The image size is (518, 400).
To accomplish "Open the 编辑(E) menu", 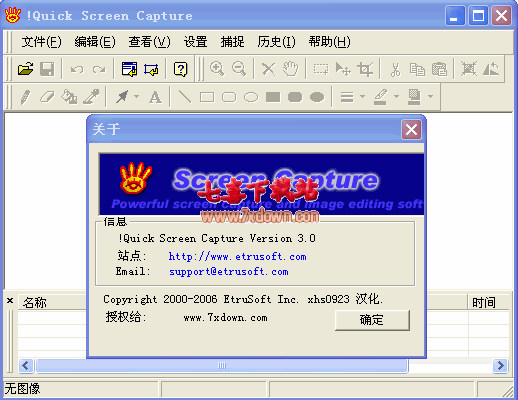I will [95, 42].
